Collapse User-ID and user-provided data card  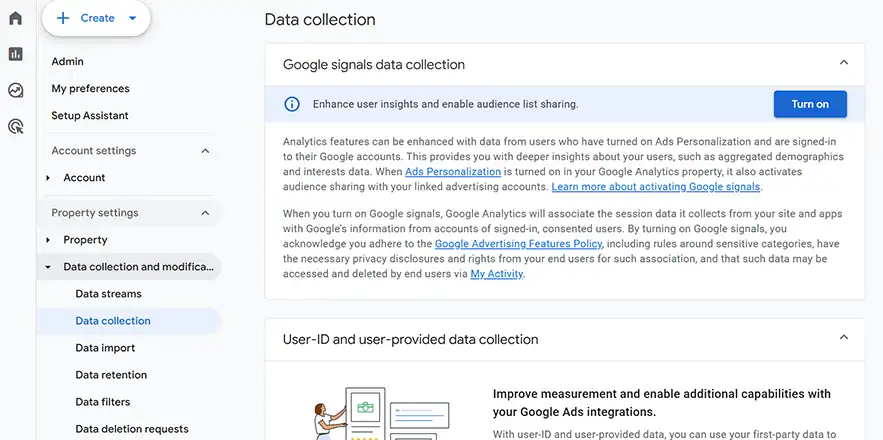pos(844,337)
